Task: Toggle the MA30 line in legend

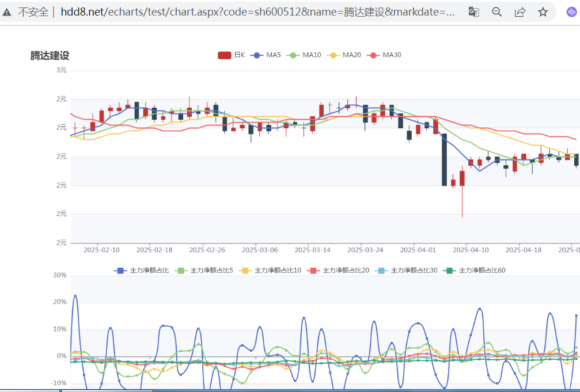Action: [x=384, y=55]
